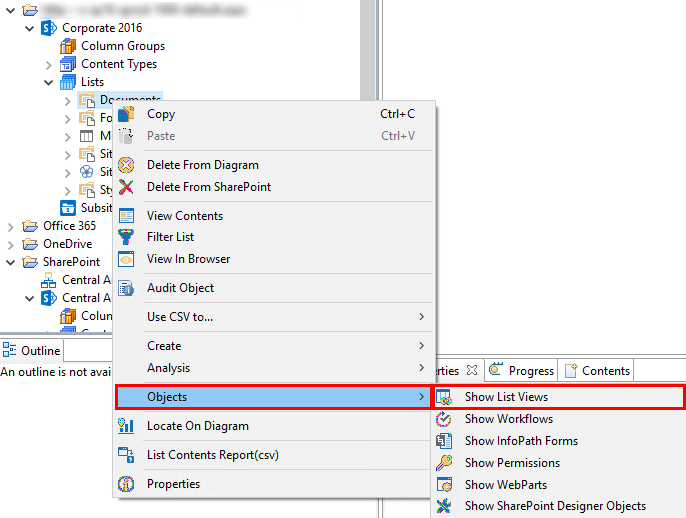Select Show Workflows
Image resolution: width=686 pixels, height=518 pixels.
pos(559,419)
